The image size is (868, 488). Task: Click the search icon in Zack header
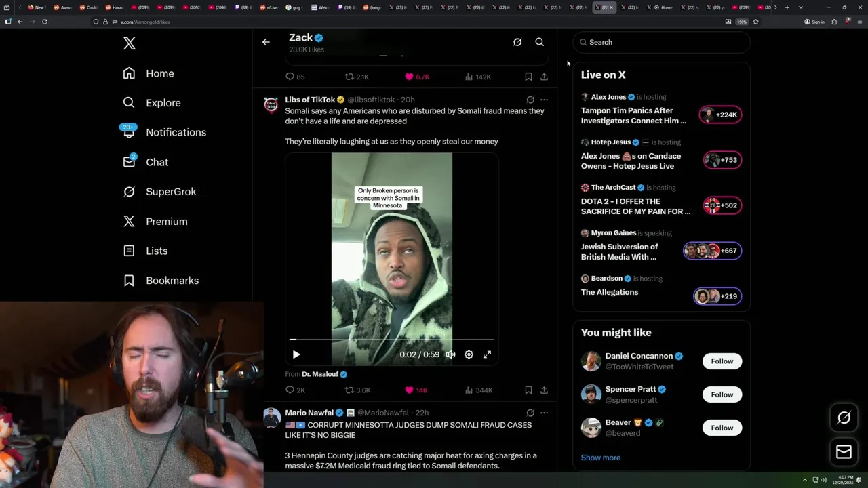tap(540, 42)
